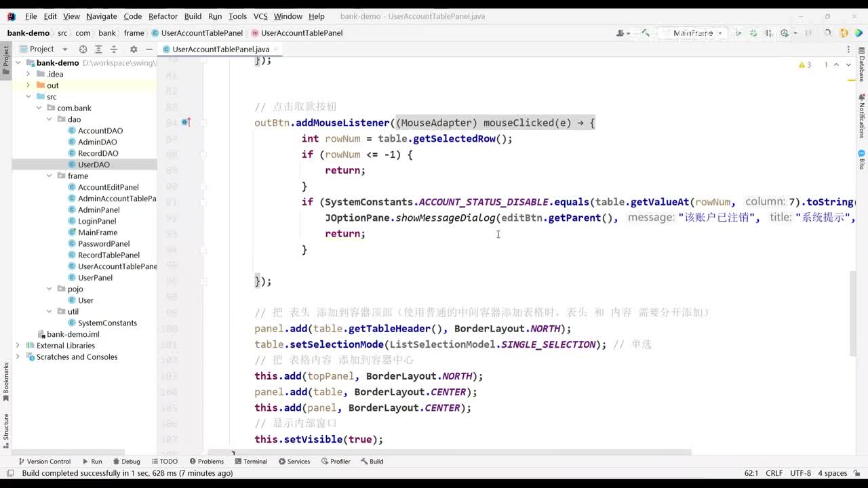Open the Terminal tool window

click(250, 462)
